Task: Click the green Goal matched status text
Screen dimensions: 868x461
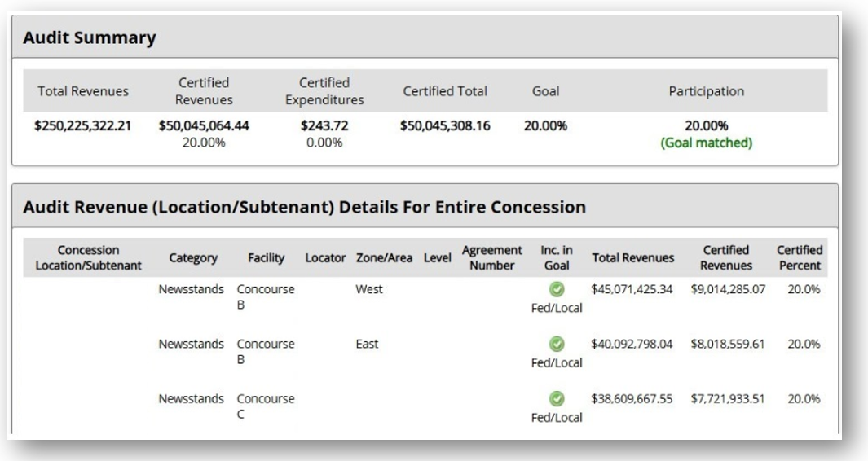Action: tap(707, 143)
